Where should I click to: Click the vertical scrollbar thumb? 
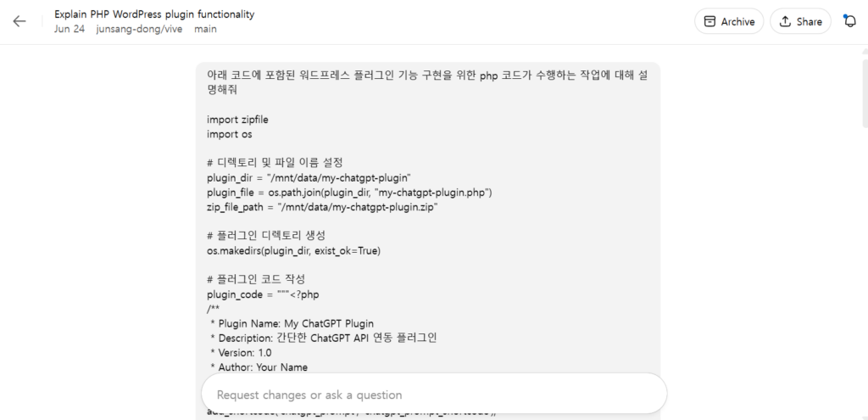click(864, 92)
